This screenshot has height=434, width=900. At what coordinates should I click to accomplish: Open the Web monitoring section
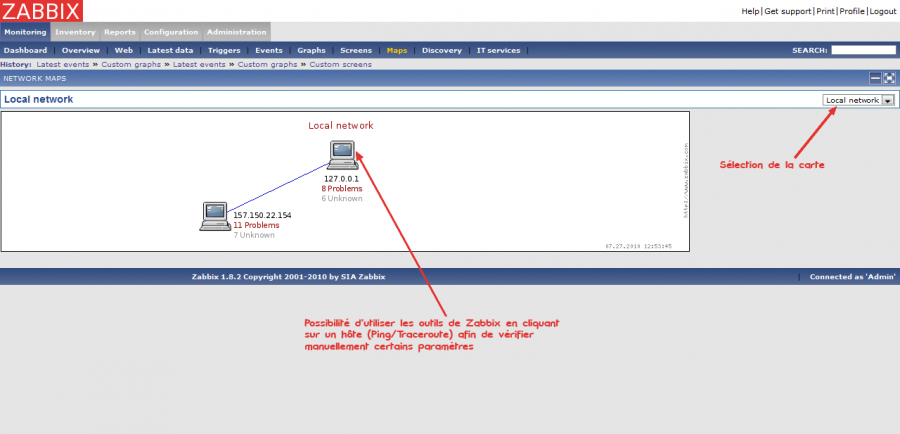[x=123, y=51]
